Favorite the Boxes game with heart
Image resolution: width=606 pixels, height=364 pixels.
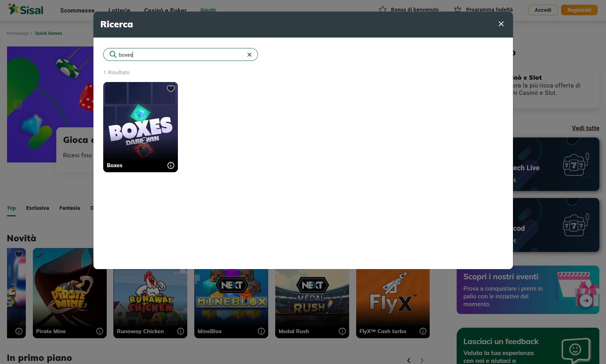tap(170, 89)
